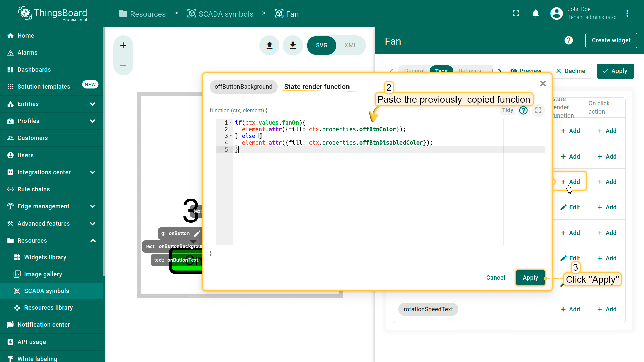This screenshot has height=362, width=644.
Task: Toggle browser fullscreen icon in header
Action: click(x=516, y=14)
